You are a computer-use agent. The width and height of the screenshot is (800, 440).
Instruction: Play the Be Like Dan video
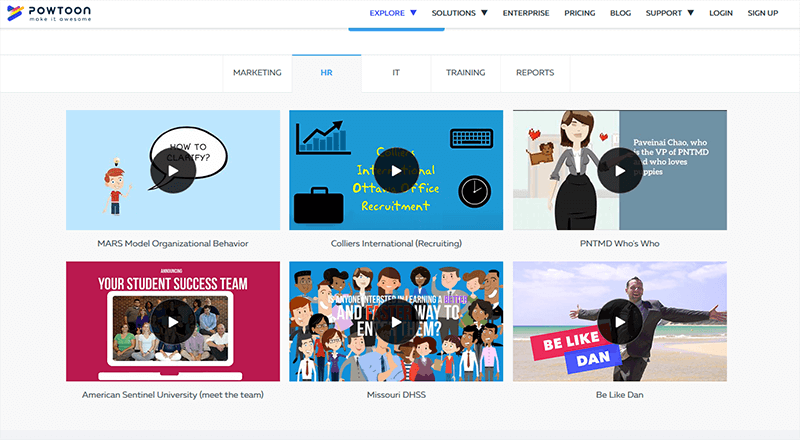coord(620,322)
